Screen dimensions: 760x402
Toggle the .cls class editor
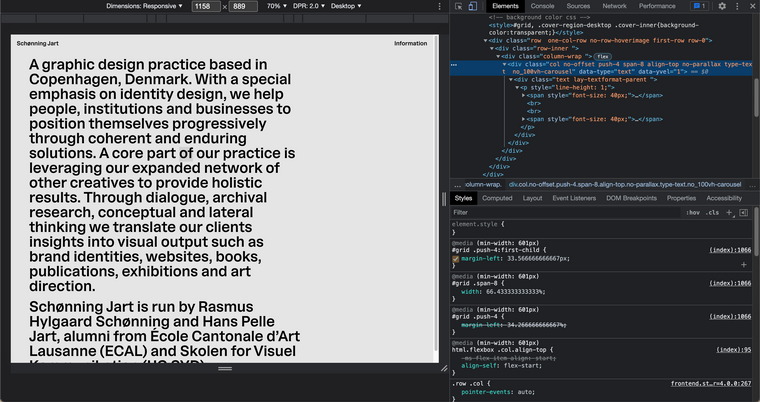pyautogui.click(x=712, y=213)
